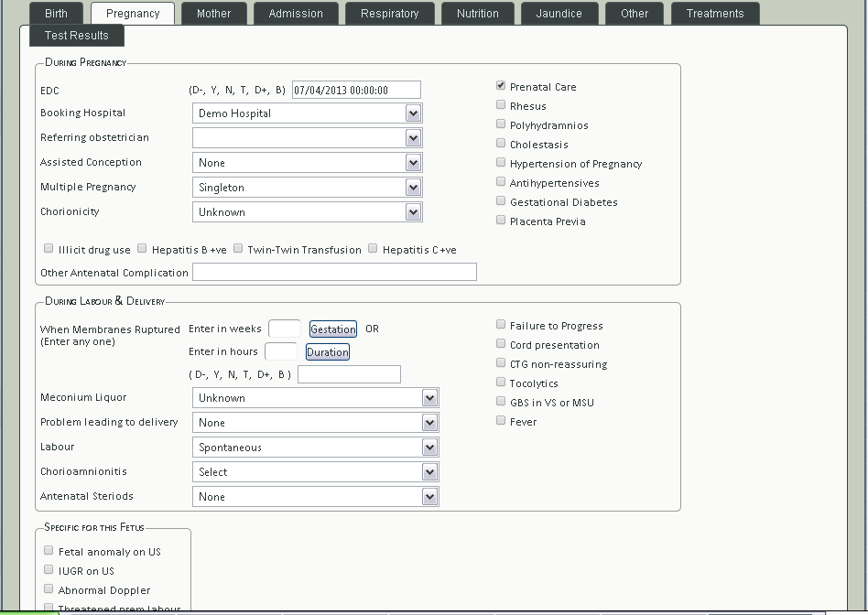Go to the Test Results tab
Screen dimensions: 868x615
(77, 36)
